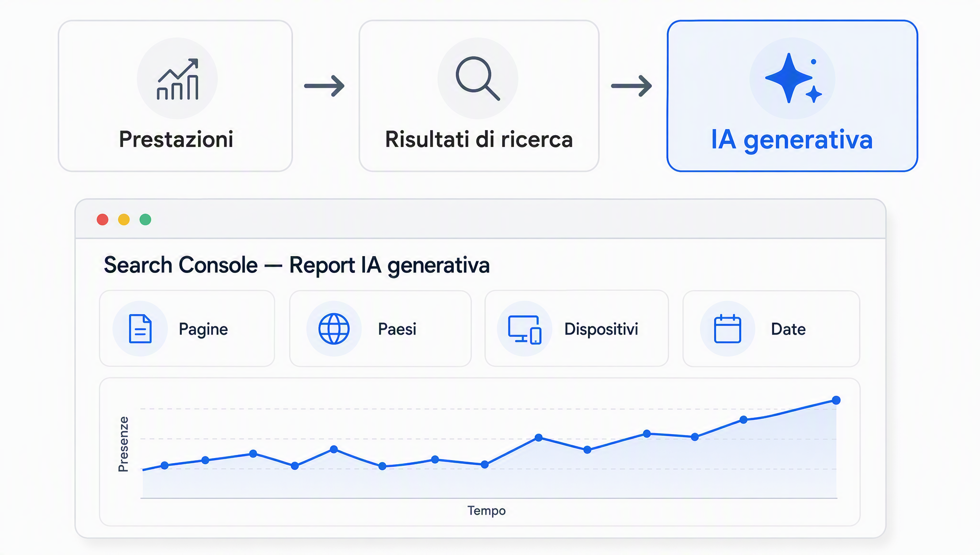The height and width of the screenshot is (555, 980).
Task: Click the Dispositivi monitor and phone icon
Action: pyautogui.click(x=525, y=330)
